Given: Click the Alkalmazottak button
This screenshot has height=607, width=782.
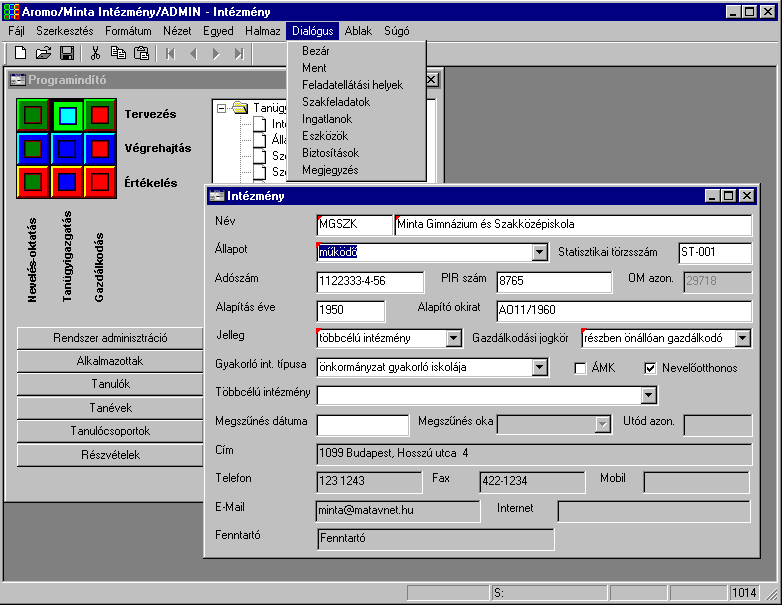Looking at the screenshot, I should click(x=110, y=361).
